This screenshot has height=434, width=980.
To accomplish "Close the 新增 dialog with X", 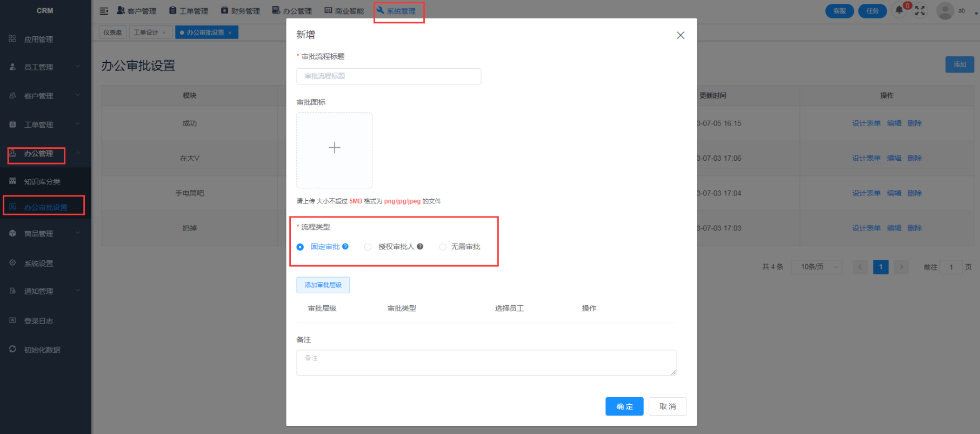I will tap(681, 35).
